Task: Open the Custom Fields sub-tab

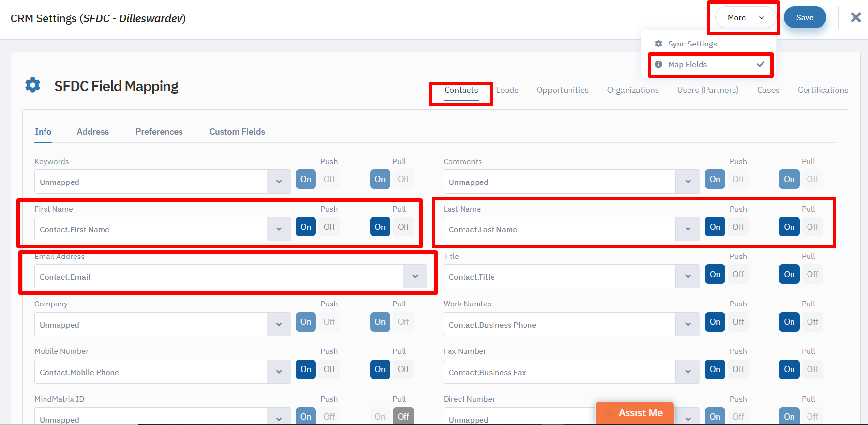Action: tap(237, 132)
